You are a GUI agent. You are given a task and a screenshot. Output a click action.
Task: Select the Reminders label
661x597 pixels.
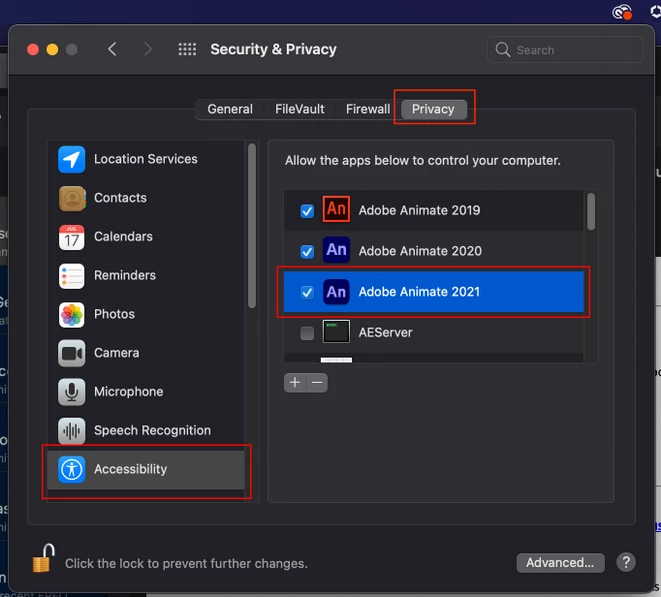point(125,275)
